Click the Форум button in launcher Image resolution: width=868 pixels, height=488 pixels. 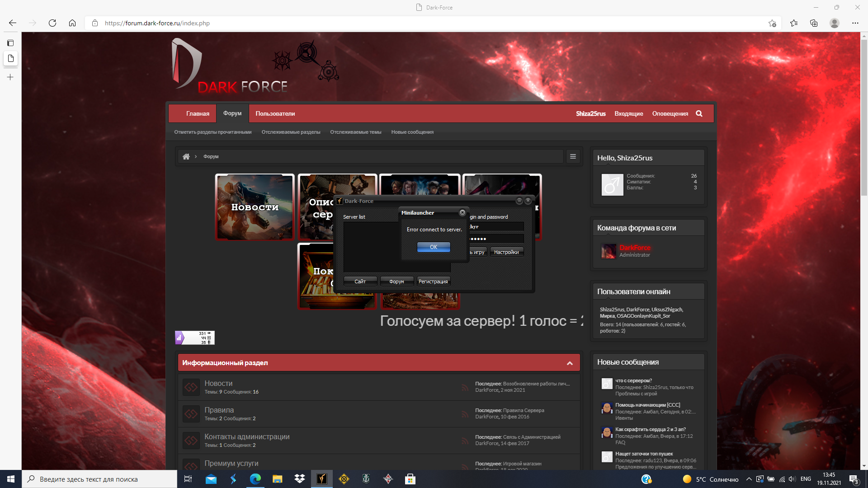396,282
